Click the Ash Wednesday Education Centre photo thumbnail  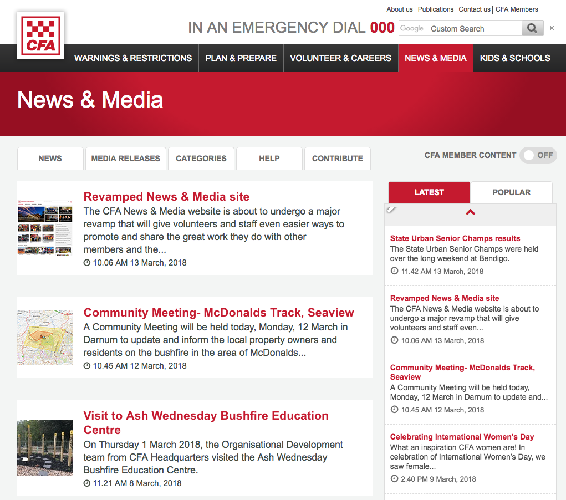tap(45, 448)
